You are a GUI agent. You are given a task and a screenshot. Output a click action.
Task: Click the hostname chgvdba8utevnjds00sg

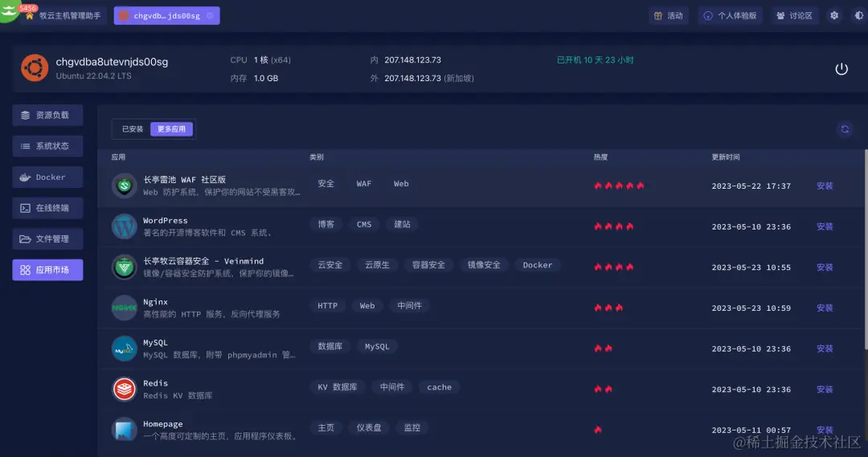112,62
